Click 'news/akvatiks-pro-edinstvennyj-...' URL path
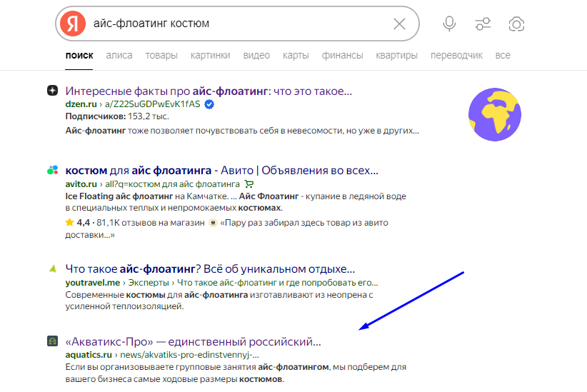Screen dimensions: 587x392 (189, 355)
